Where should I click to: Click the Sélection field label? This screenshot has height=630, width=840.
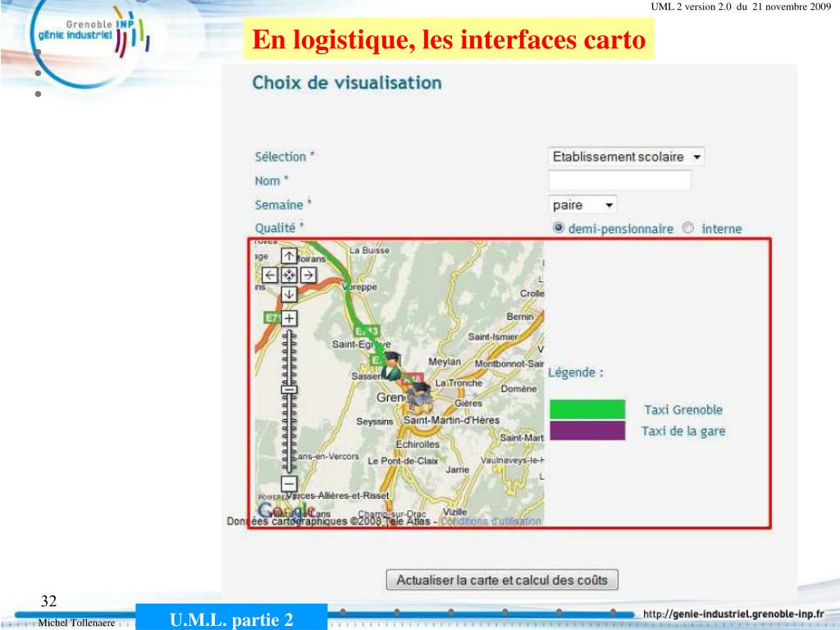(x=285, y=157)
